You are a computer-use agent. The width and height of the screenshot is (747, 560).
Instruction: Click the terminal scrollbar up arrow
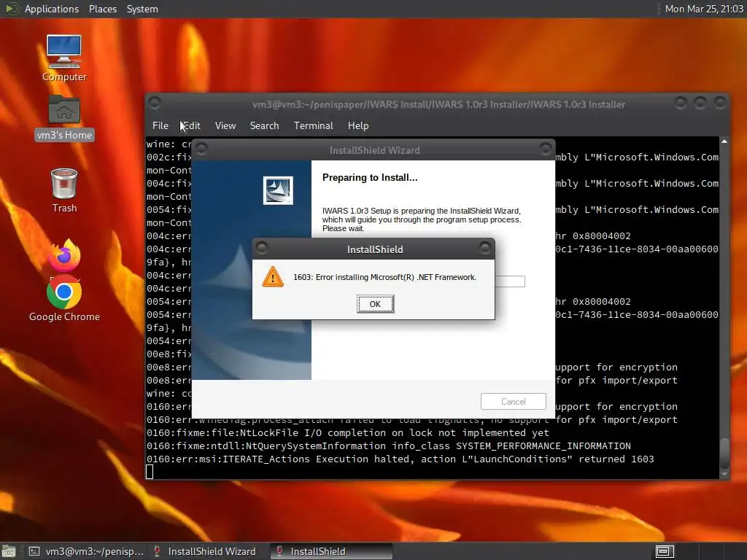[x=724, y=141]
